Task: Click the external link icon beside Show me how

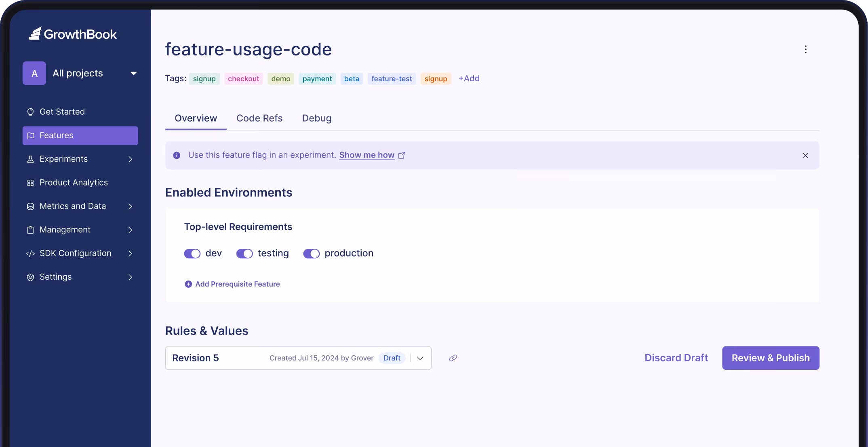Action: (x=402, y=155)
